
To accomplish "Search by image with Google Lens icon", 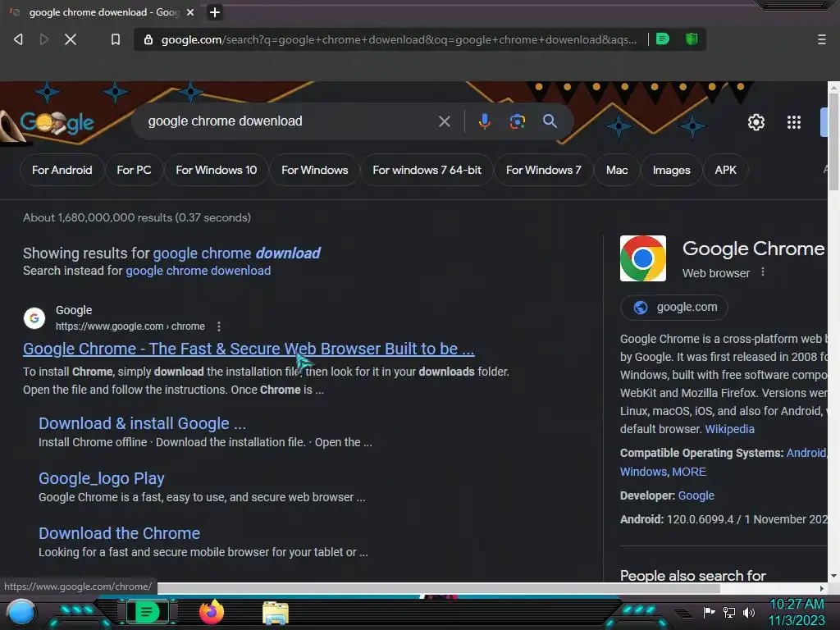I will coord(517,121).
